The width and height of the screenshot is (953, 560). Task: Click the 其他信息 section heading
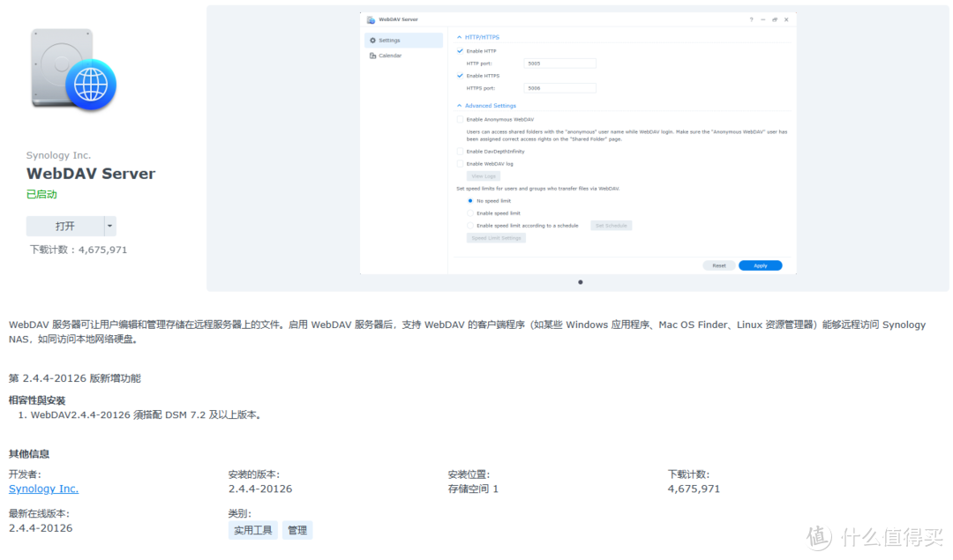[x=29, y=453]
